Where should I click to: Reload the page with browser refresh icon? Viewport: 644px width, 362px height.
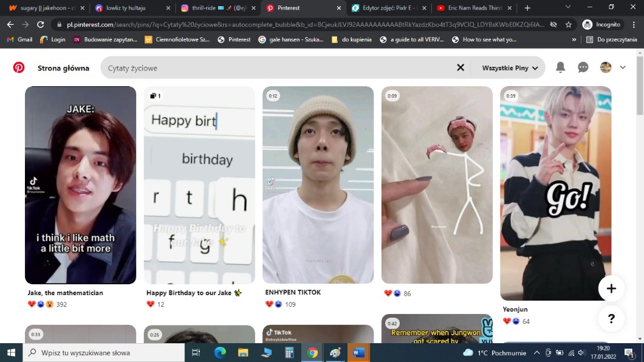tap(41, 25)
